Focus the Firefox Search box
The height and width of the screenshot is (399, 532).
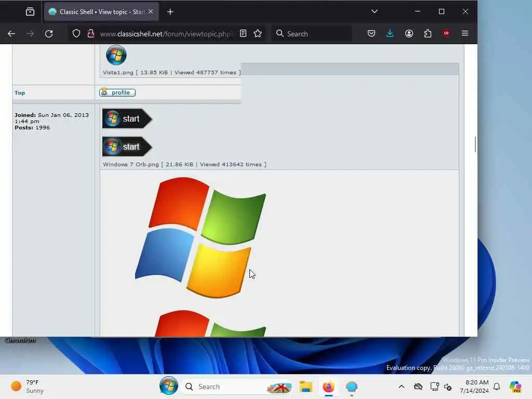point(312,34)
